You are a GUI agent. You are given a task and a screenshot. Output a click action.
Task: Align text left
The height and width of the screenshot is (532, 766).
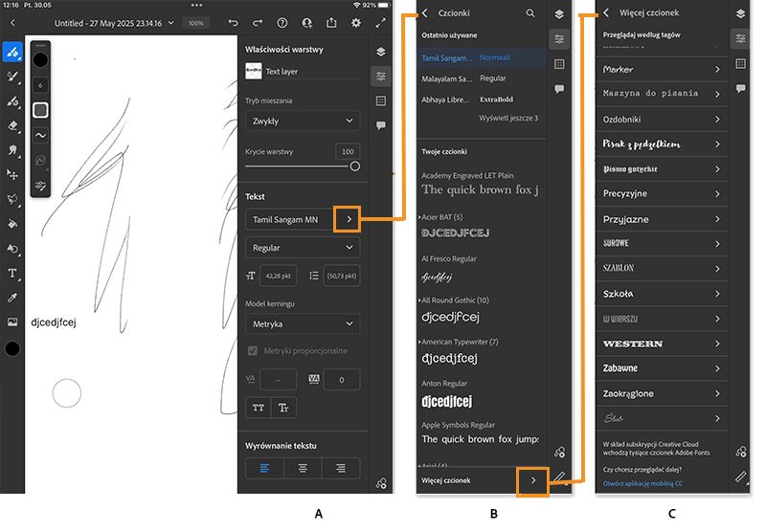265,469
